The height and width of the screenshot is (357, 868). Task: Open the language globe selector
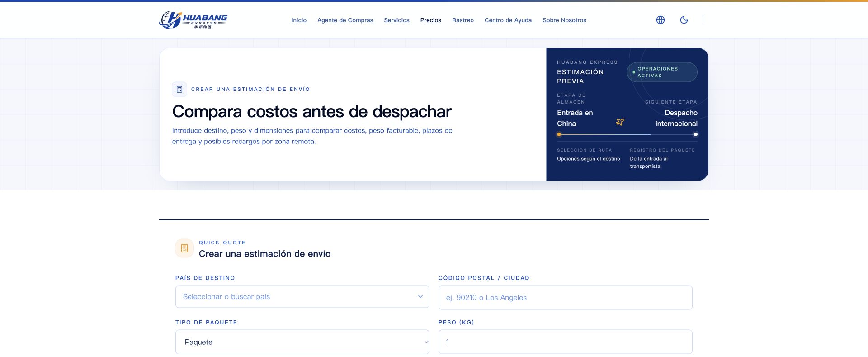pos(660,20)
